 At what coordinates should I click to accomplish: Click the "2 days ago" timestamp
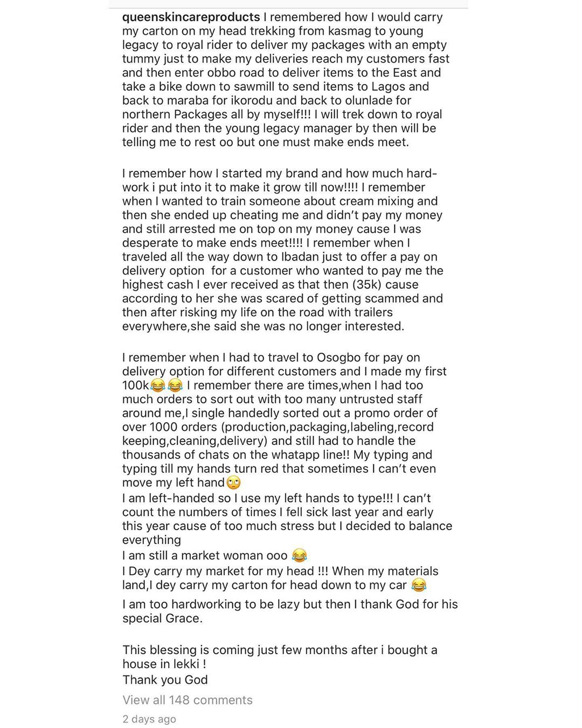149,719
